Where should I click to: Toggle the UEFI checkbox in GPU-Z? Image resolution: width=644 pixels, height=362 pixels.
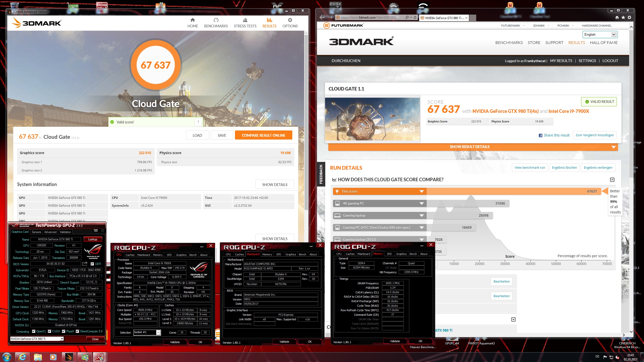point(92,264)
